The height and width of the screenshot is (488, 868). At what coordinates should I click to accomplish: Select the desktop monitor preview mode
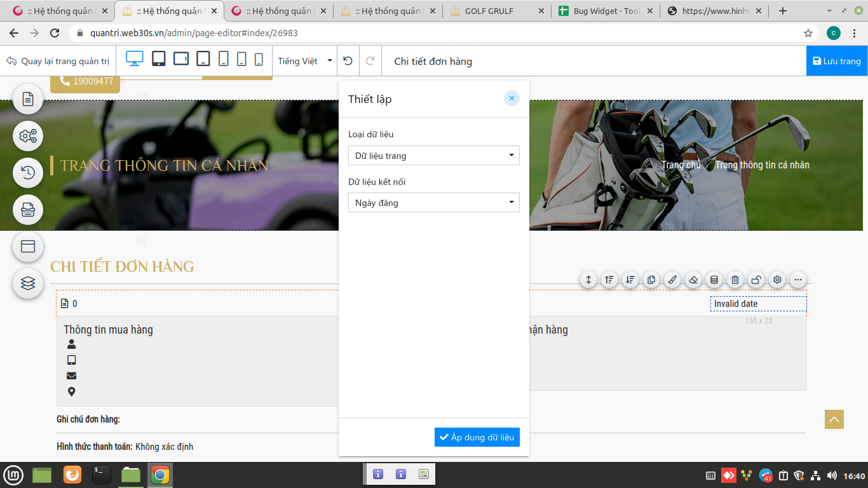(135, 59)
